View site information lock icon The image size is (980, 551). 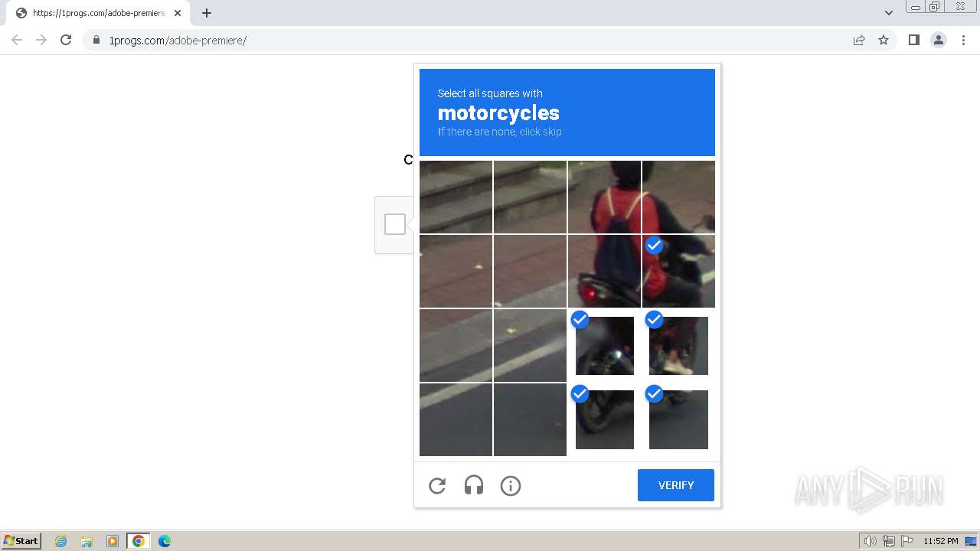click(96, 40)
